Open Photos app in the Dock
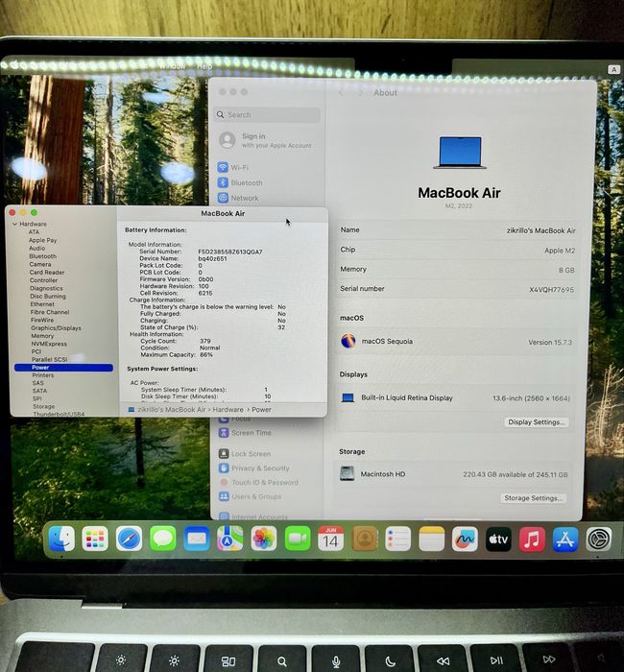The image size is (624, 672). [264, 539]
